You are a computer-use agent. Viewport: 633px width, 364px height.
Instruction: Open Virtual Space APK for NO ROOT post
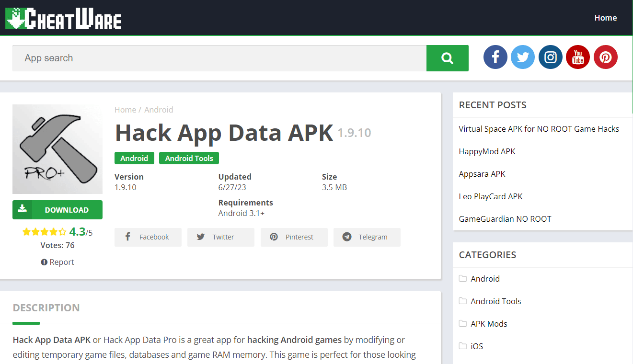[x=539, y=129]
